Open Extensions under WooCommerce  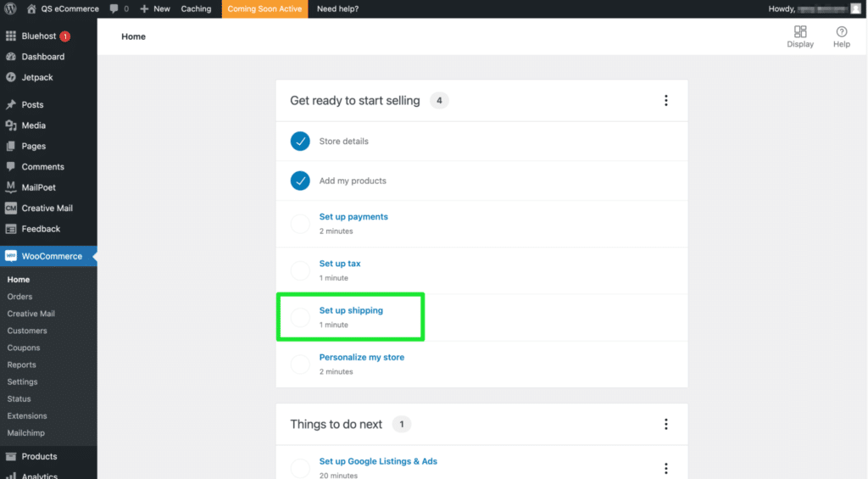(27, 416)
